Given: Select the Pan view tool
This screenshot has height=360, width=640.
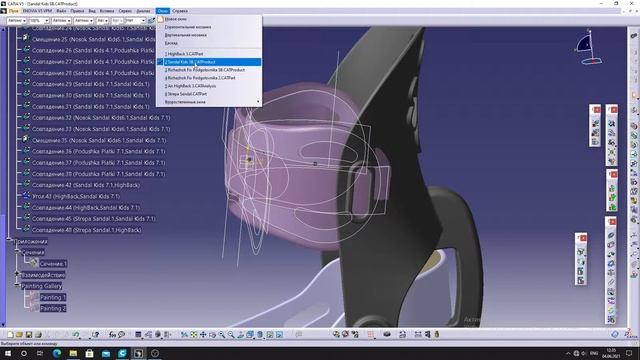Looking at the screenshot, I should coord(203,335).
